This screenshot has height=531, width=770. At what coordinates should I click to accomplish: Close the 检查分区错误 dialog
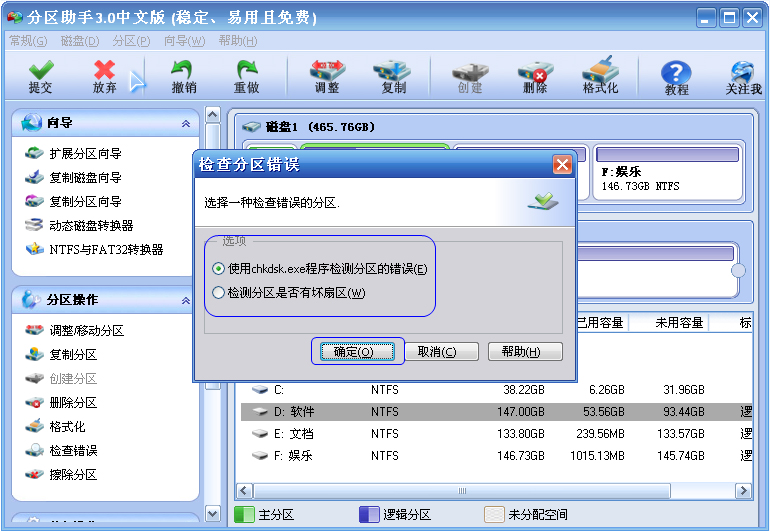[562, 165]
